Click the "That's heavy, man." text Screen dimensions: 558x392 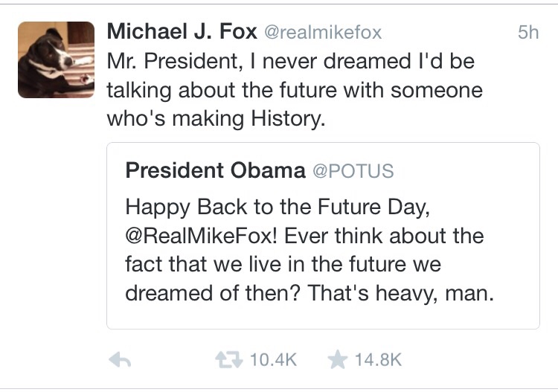(x=402, y=293)
